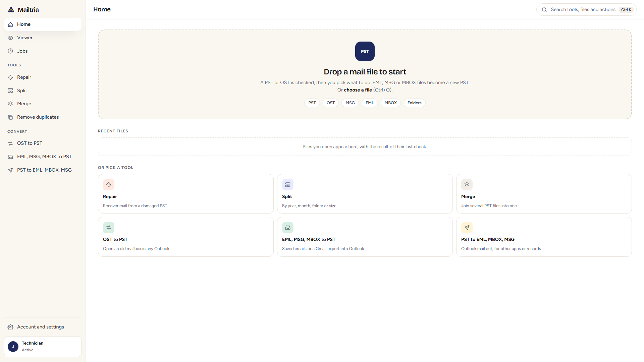The width and height of the screenshot is (644, 362).
Task: Click the Jobs clock icon
Action: [10, 51]
